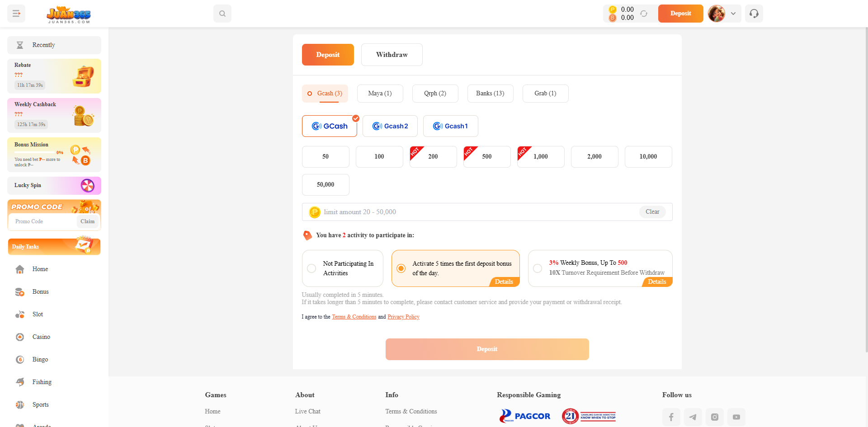Screen dimensions: 868x427
Task: Visit the Instagram social icon
Action: coord(715,417)
